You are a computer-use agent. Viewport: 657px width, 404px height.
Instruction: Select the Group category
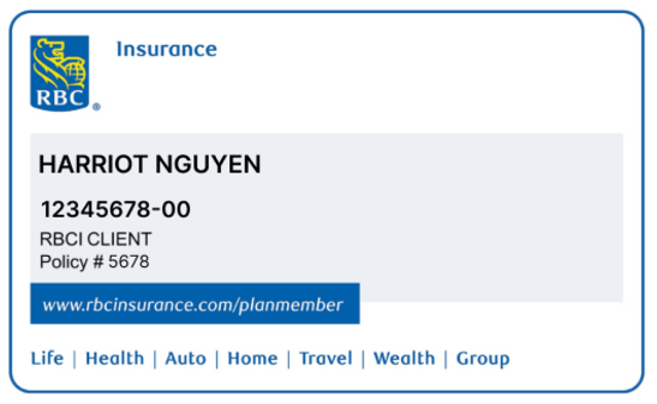(483, 359)
